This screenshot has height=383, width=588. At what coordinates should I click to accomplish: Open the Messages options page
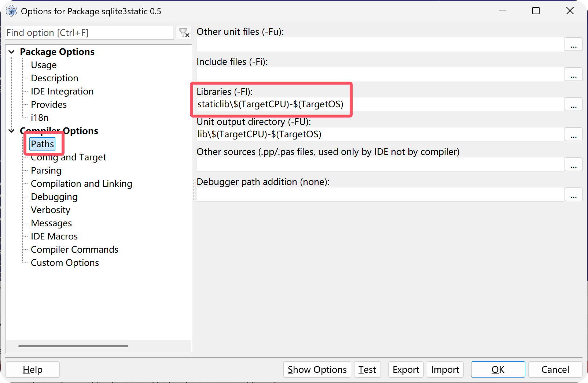(51, 223)
